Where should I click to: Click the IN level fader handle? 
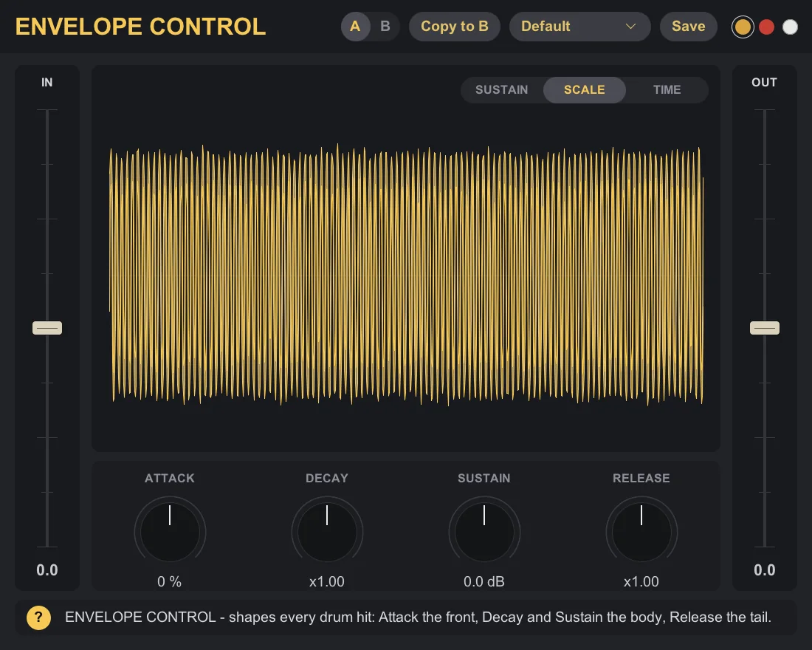click(47, 328)
